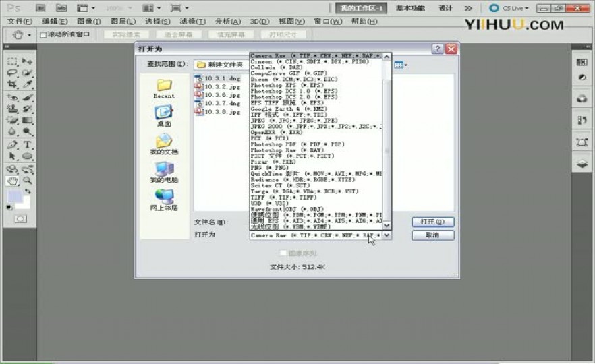Viewport: 595px width, 364px height.
Task: Choose PNG (*.PNG) format from list
Action: coord(316,168)
